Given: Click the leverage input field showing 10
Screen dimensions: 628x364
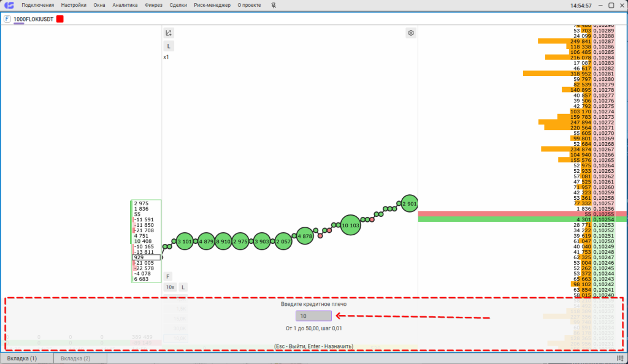Looking at the screenshot, I should 313,316.
